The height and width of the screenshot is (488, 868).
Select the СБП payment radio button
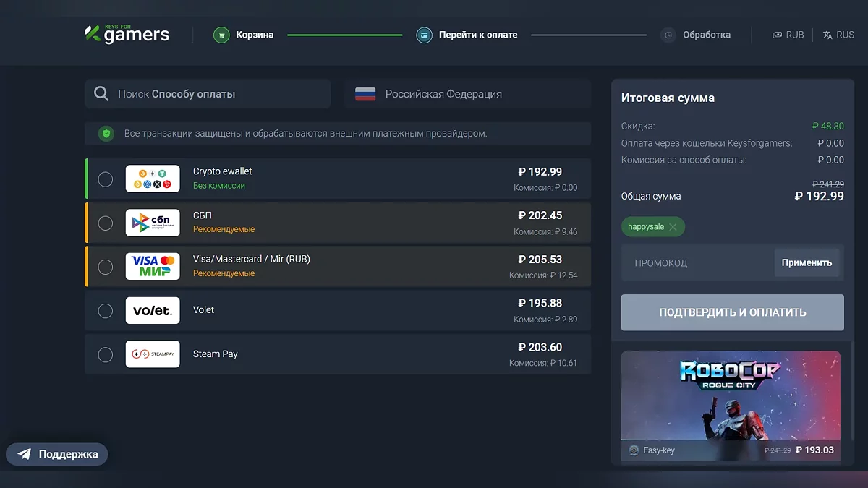click(106, 223)
